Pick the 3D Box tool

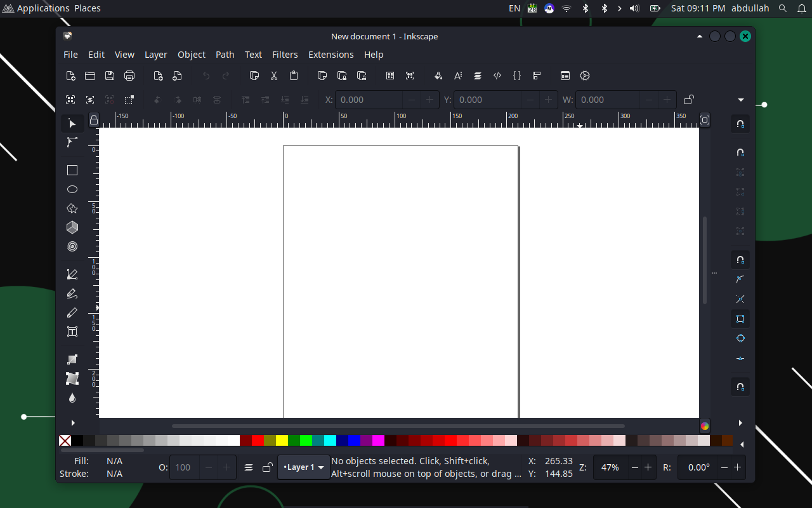[x=72, y=227]
